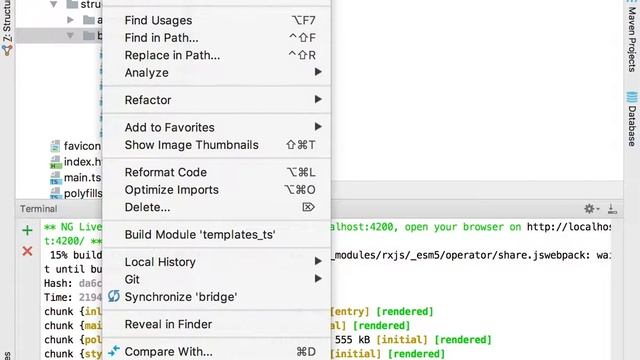Click '555 kB' text in terminal output
The width and height of the screenshot is (640, 360).
[352, 340]
